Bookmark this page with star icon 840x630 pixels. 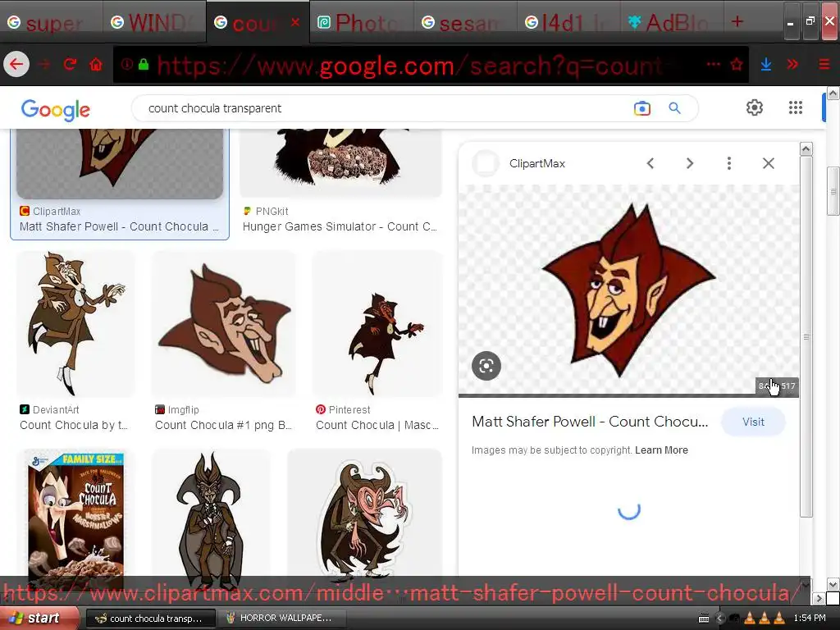coord(737,64)
